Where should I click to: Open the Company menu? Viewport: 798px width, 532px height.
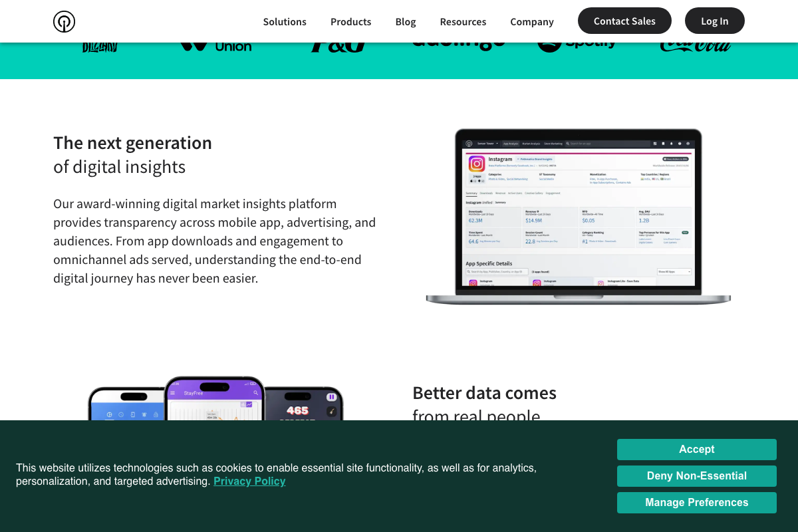click(x=532, y=21)
